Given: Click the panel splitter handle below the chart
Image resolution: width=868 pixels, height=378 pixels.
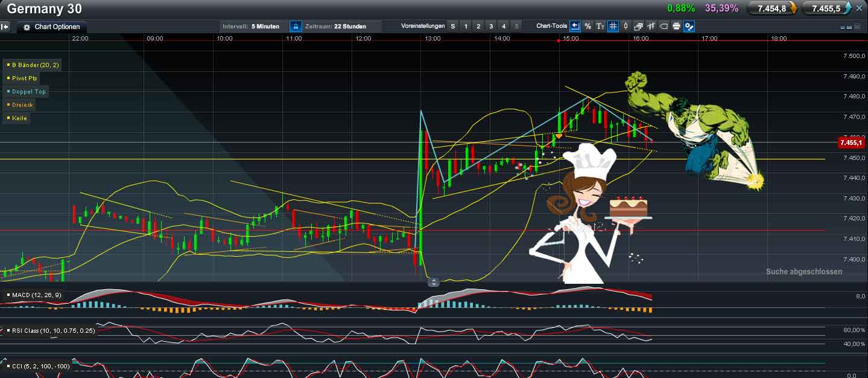Looking at the screenshot, I should pos(434,282).
